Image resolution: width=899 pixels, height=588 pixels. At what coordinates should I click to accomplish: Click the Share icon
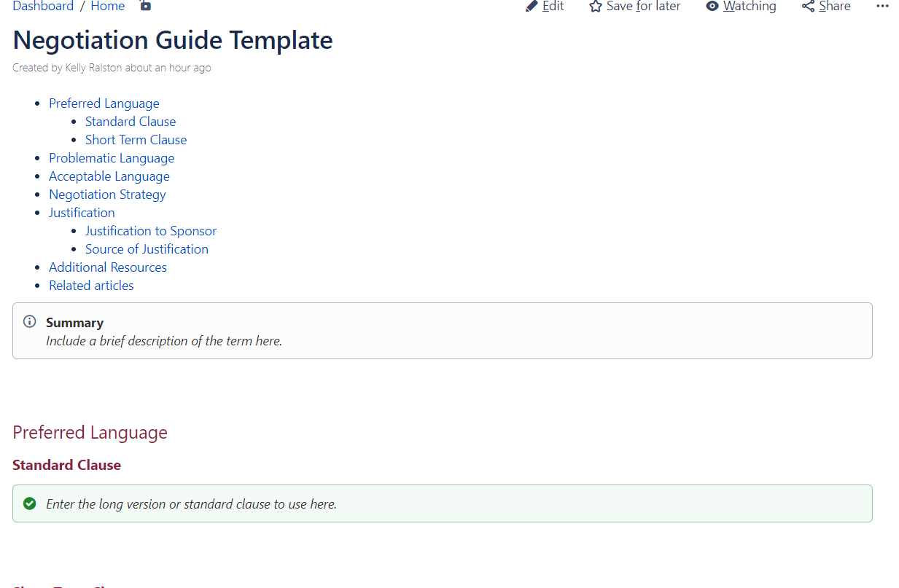click(808, 6)
